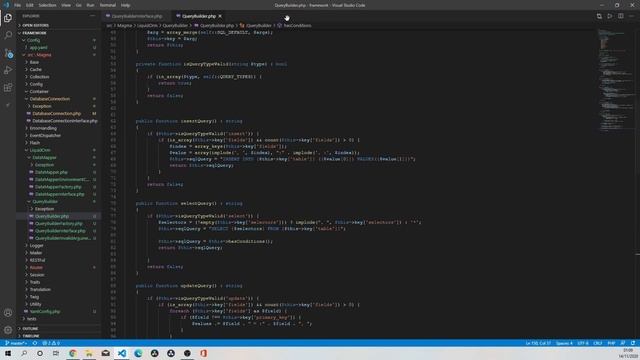Open the Windows Start menu
Viewport: 640px width, 360px height.
click(x=8, y=353)
